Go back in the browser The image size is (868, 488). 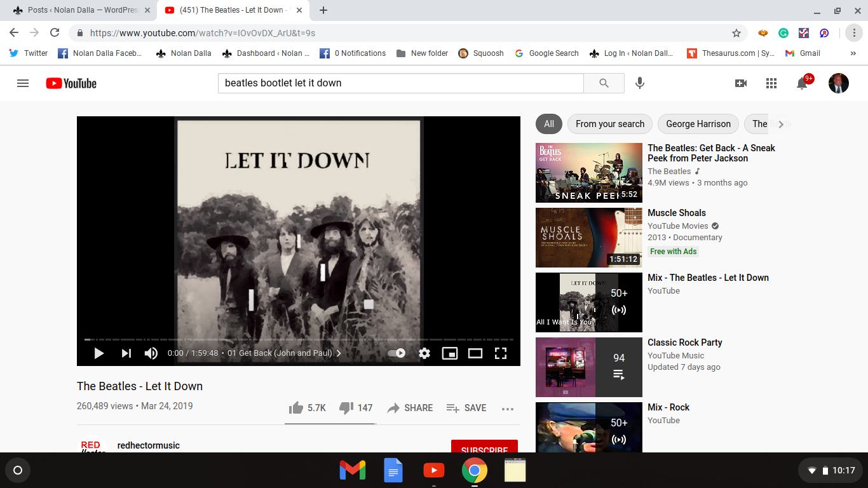(14, 33)
